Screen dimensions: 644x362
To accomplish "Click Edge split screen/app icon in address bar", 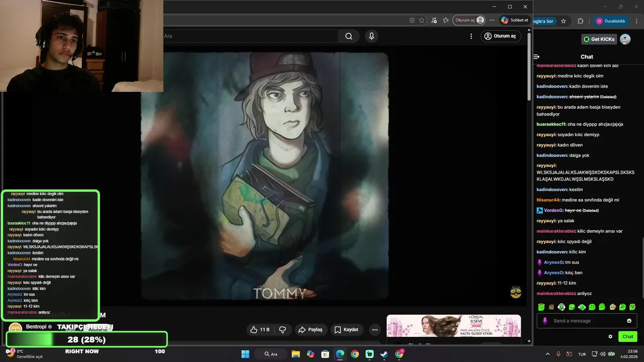I will 412,20.
